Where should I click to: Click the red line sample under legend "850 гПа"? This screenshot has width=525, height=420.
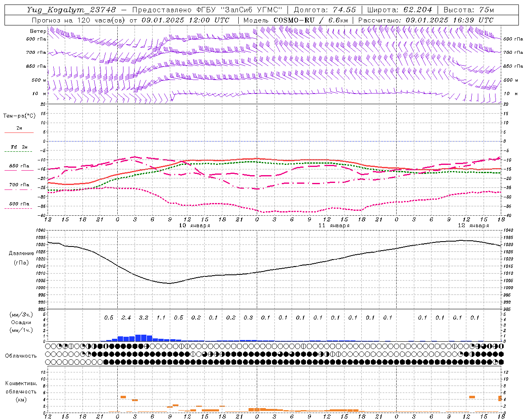pyautogui.click(x=19, y=171)
